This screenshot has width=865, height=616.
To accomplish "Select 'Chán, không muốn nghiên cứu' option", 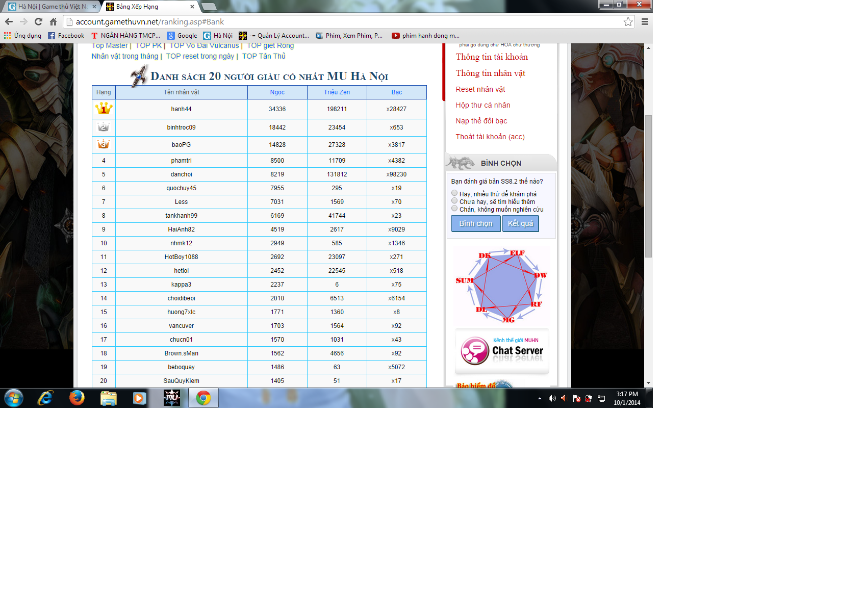I will (x=454, y=209).
